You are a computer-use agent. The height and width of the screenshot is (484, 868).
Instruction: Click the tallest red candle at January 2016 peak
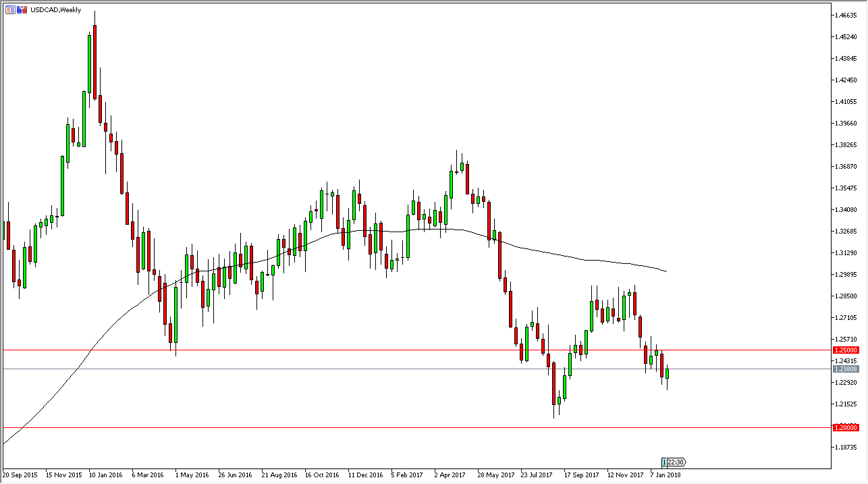[94, 61]
